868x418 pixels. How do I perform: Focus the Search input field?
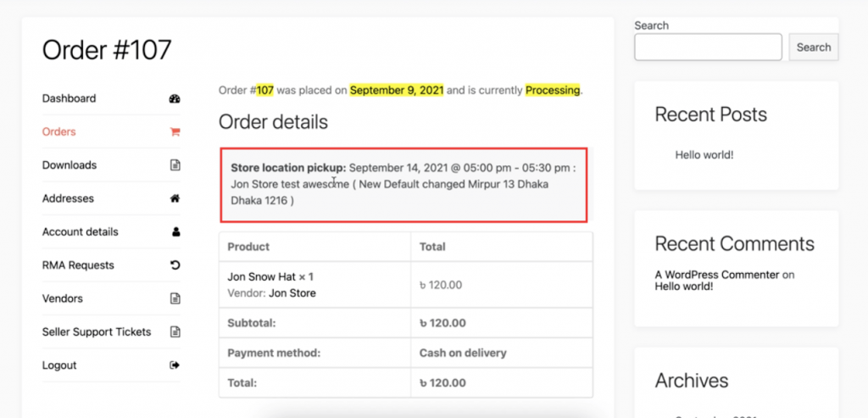tap(708, 47)
